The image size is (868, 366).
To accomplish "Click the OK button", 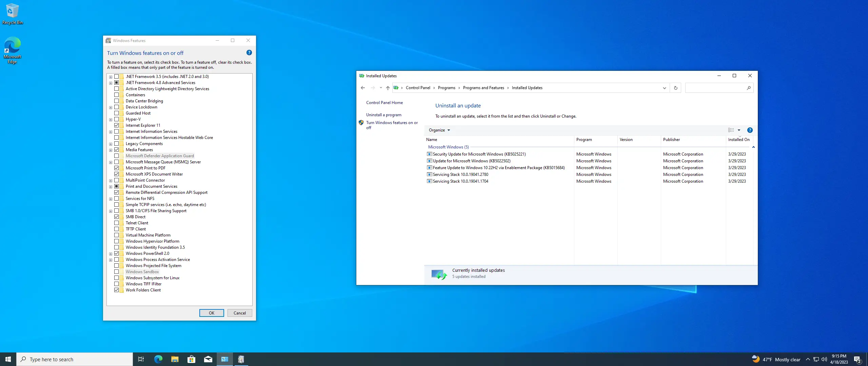I will pos(211,313).
